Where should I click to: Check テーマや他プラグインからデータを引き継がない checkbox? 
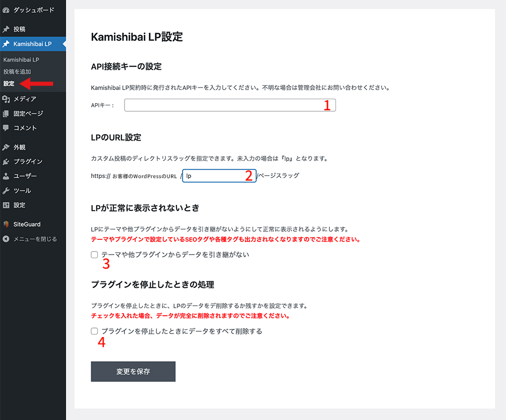point(94,255)
